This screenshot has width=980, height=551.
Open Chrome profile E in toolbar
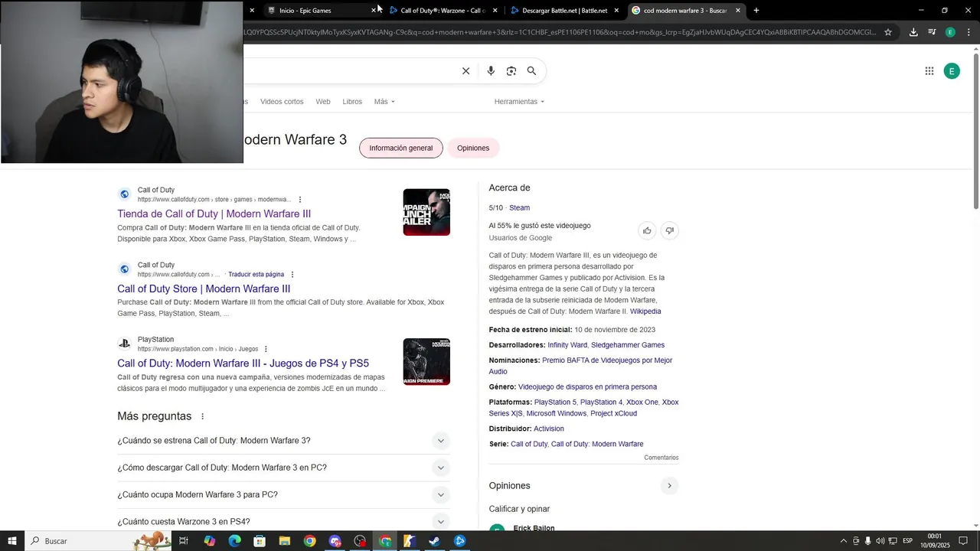tap(950, 32)
